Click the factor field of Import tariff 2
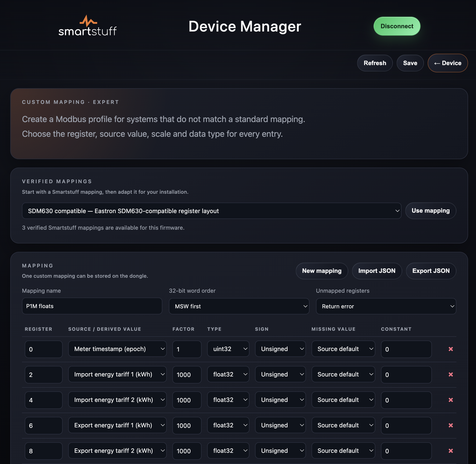Screen dimensions: 476x464 [187, 400]
